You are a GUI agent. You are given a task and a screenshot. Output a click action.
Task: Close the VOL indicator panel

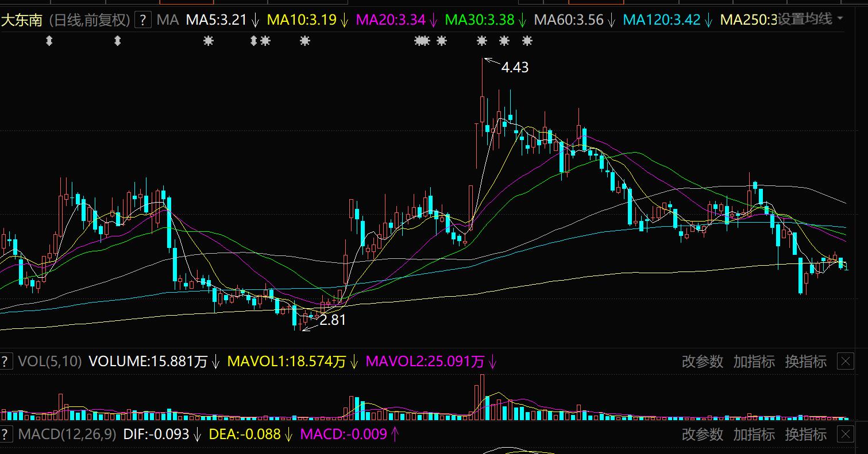click(x=846, y=362)
